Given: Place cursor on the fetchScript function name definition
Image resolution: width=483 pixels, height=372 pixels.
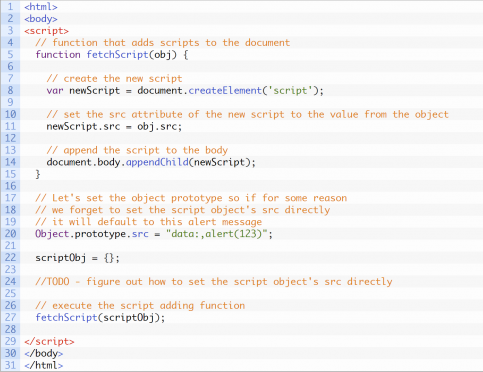Looking at the screenshot, I should coord(117,54).
